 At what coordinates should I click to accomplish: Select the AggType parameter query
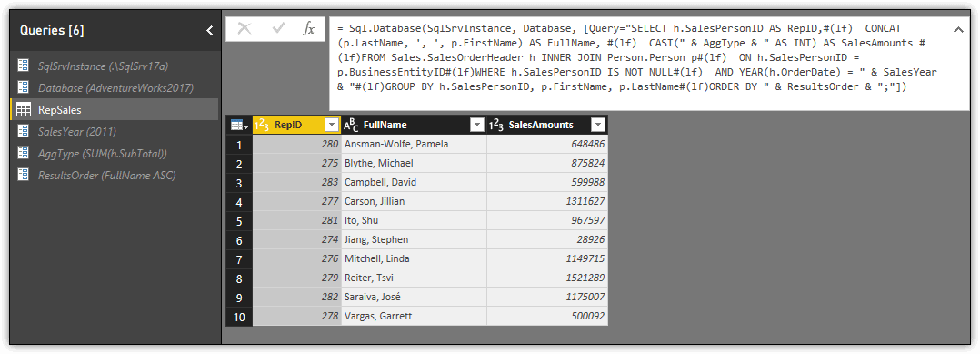pyautogui.click(x=115, y=153)
